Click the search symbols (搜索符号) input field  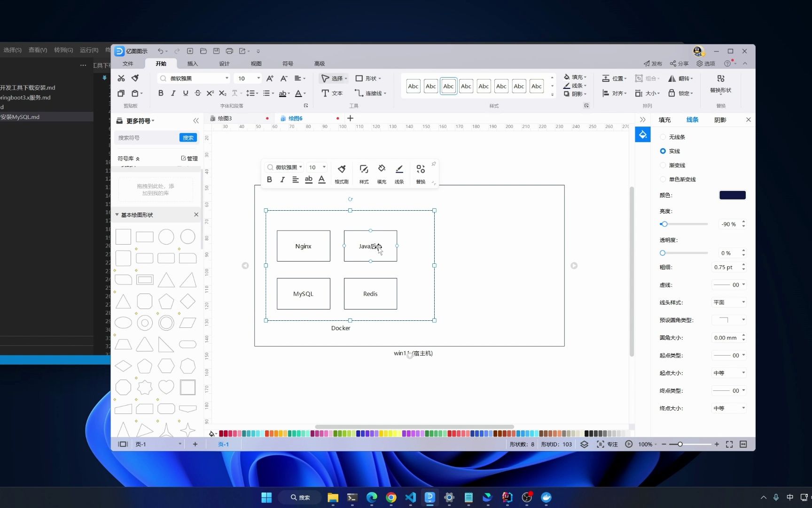click(x=147, y=137)
